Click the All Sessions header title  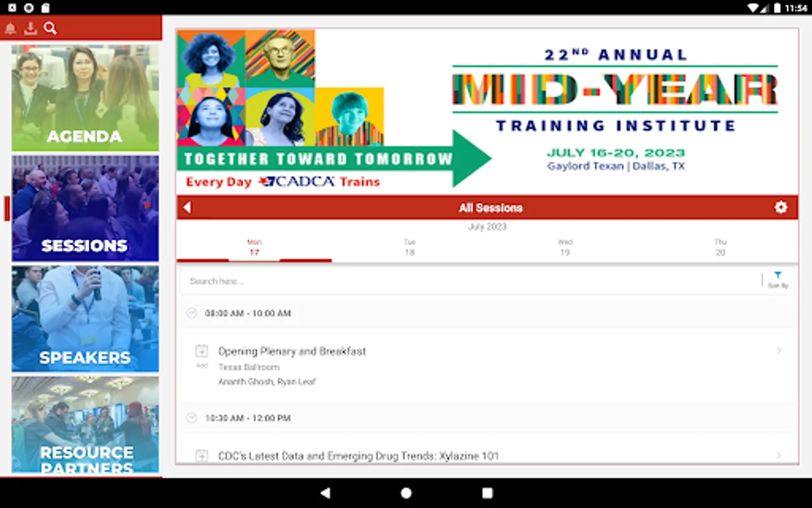[491, 208]
